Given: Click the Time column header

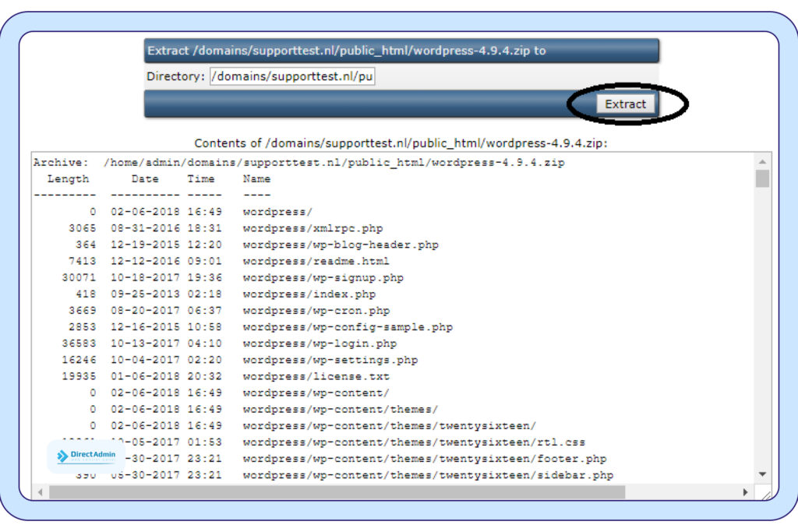Looking at the screenshot, I should click(x=200, y=179).
